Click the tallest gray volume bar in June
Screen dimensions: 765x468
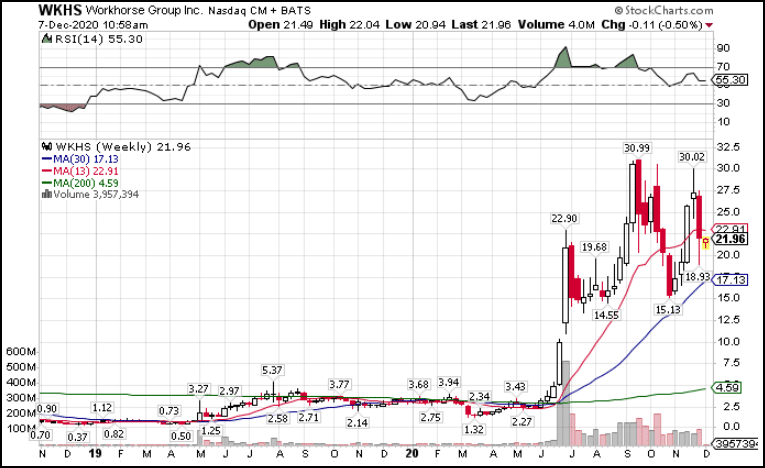click(x=565, y=403)
